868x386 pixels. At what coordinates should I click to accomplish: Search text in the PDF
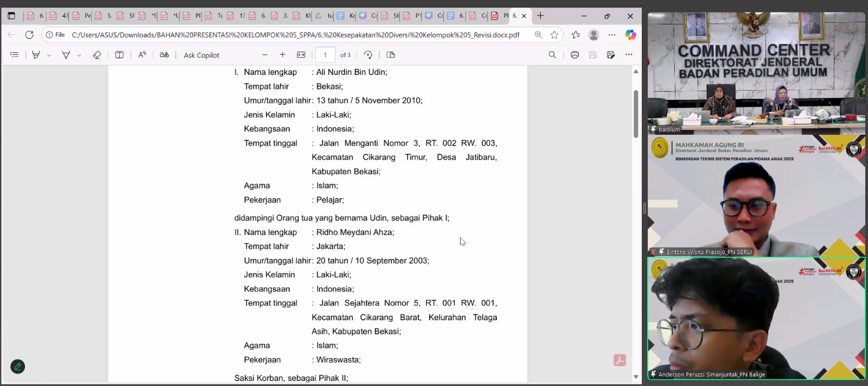[x=552, y=55]
